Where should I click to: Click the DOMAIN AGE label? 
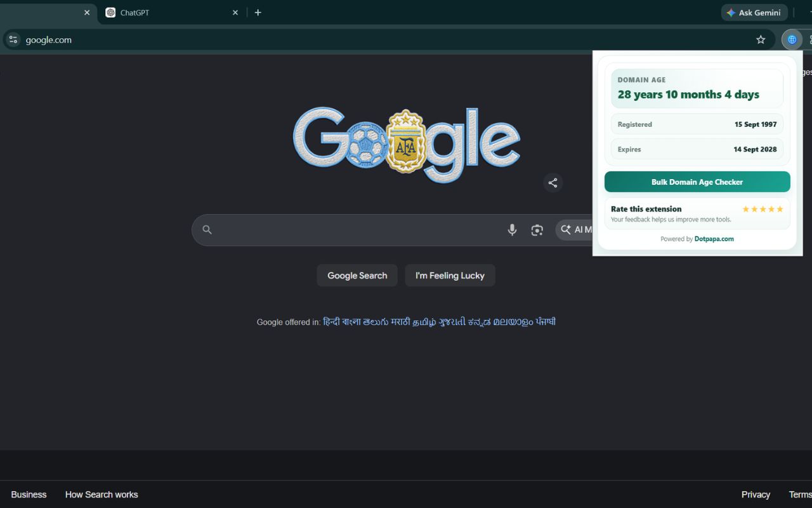tap(641, 80)
